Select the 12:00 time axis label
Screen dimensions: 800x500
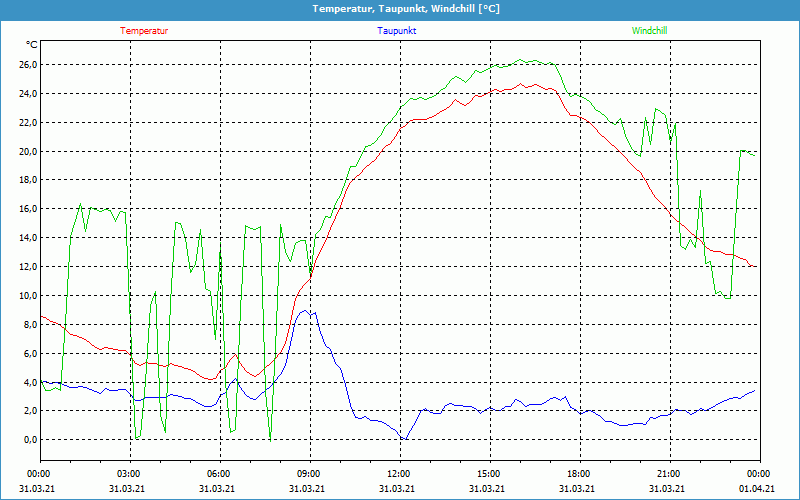[x=399, y=474]
